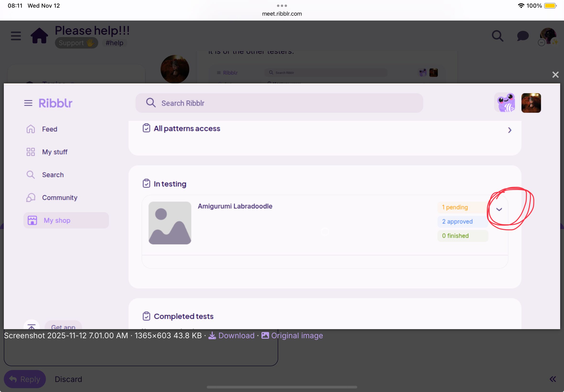The height and width of the screenshot is (392, 564).
Task: Click the purple frog mascot icon
Action: point(505,103)
